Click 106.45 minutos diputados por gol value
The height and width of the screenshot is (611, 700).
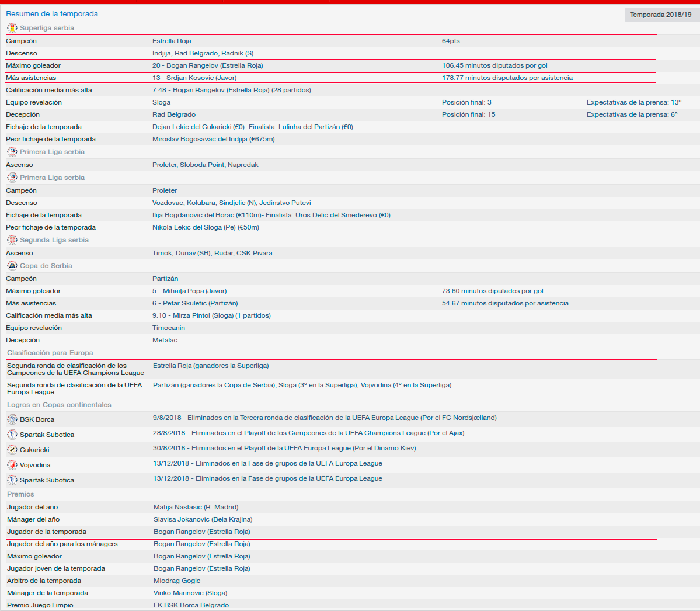pos(494,65)
